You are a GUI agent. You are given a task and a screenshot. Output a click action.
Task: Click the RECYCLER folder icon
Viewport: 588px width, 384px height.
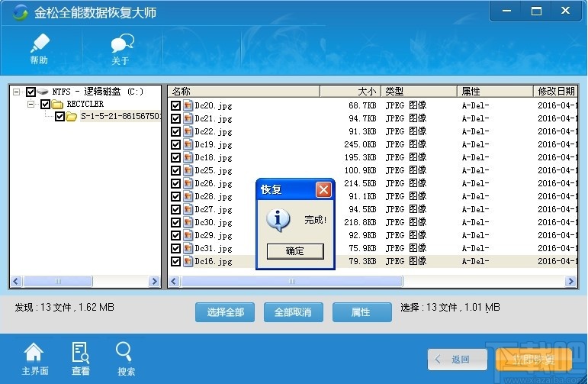pyautogui.click(x=57, y=104)
